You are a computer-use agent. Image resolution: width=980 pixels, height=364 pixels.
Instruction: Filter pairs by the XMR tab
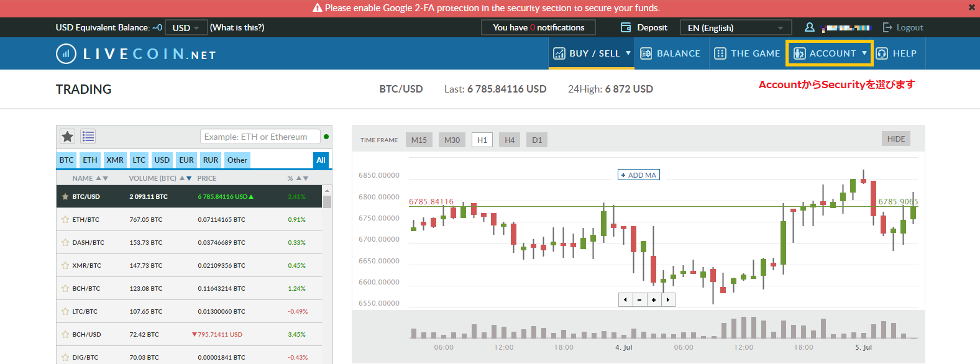[x=115, y=160]
